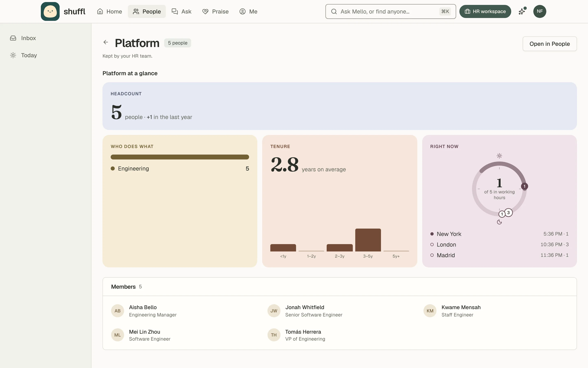The height and width of the screenshot is (368, 588).
Task: Focus the Ask Mello search field
Action: 390,11
